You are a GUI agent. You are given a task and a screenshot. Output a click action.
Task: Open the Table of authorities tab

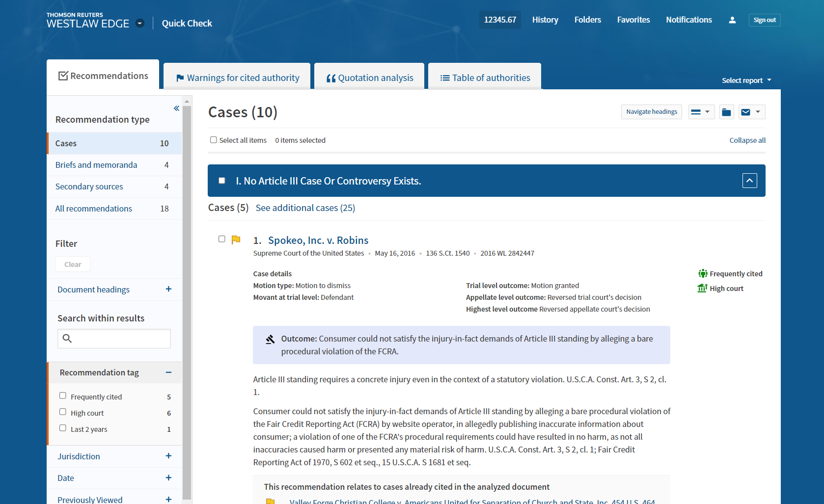tap(485, 78)
